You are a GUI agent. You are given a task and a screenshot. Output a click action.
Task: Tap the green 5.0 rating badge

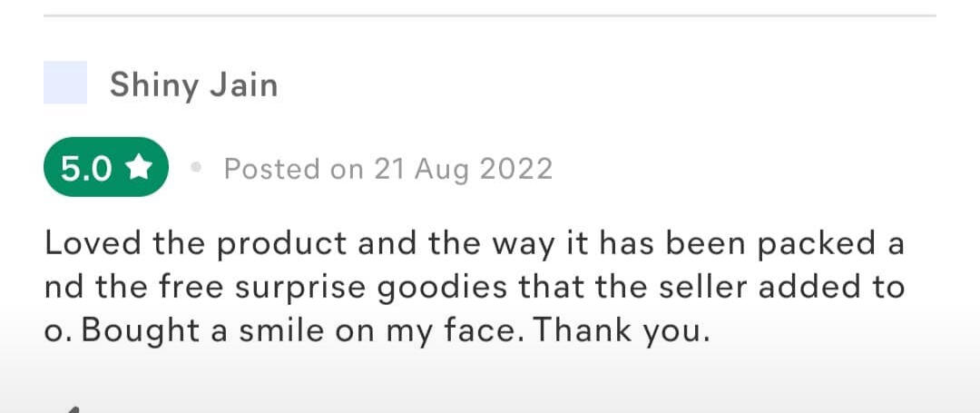[106, 167]
